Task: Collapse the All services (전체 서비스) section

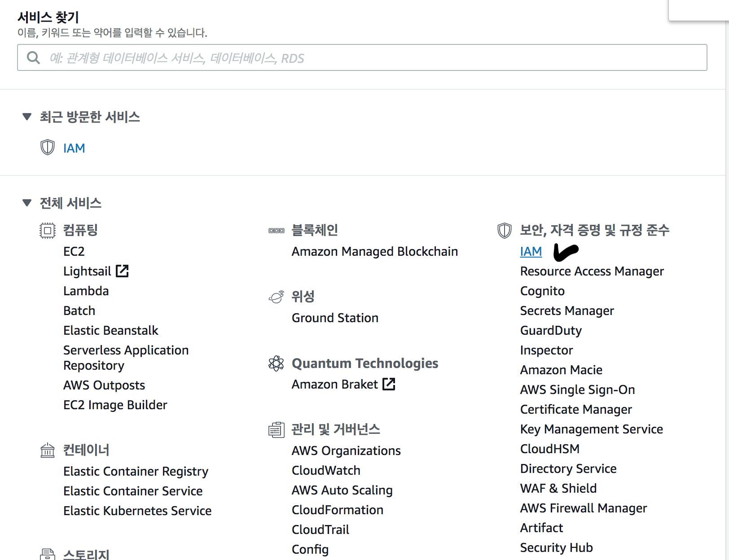Action: [x=27, y=203]
